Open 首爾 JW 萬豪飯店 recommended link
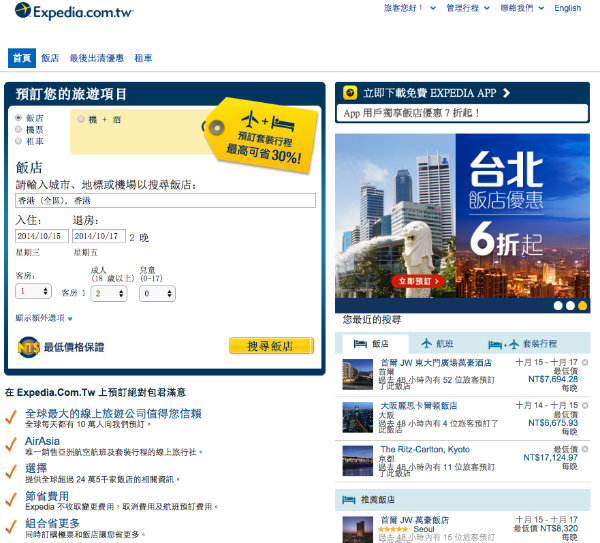Screen dimensions: 600x543 coord(415,520)
